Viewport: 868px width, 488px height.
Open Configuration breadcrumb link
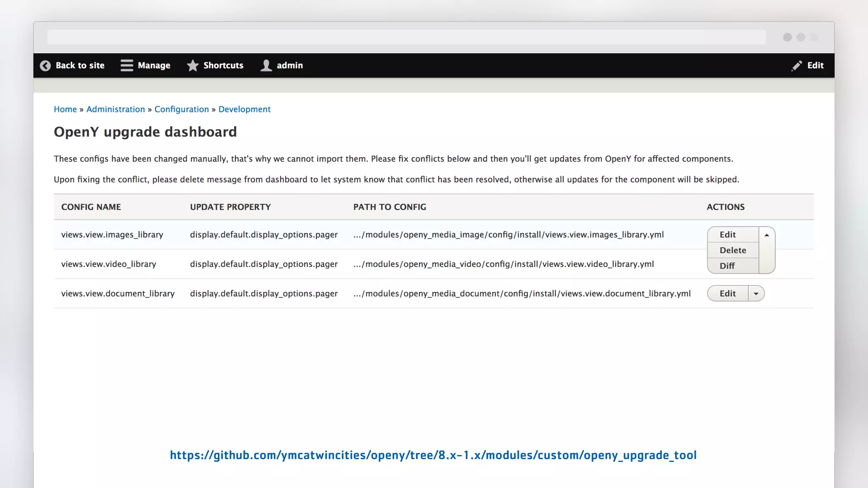coord(182,109)
